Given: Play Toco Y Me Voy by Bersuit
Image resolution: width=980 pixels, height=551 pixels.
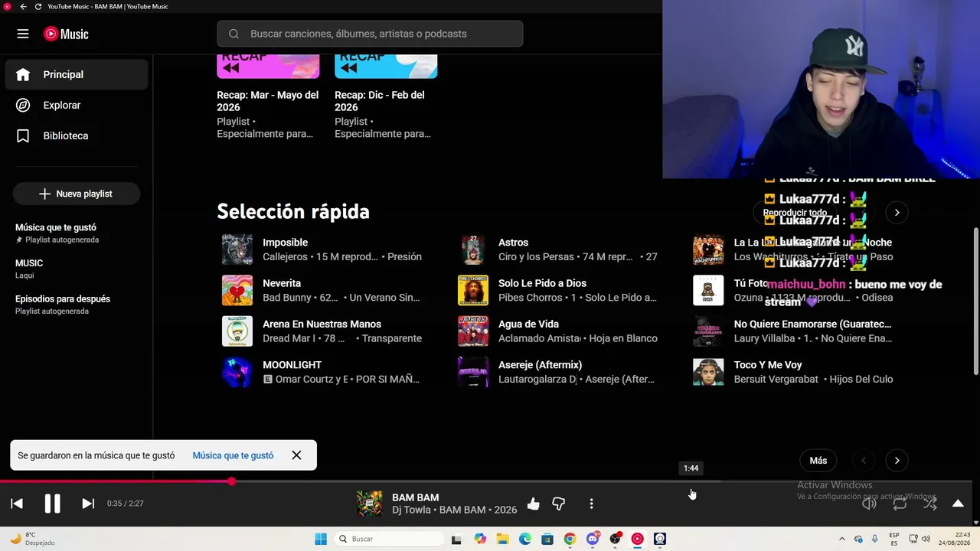Looking at the screenshot, I should [768, 365].
